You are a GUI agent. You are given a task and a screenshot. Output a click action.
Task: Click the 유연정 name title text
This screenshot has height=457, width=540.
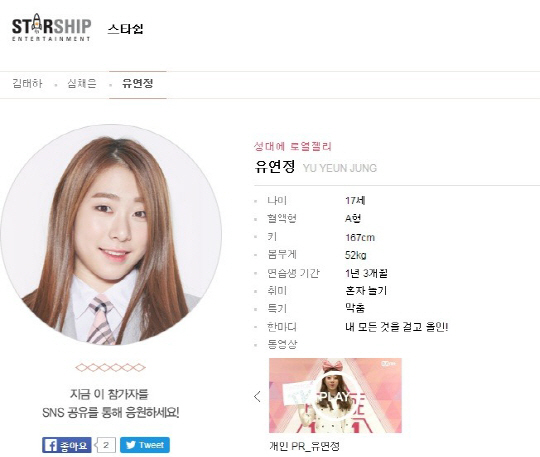click(x=274, y=166)
